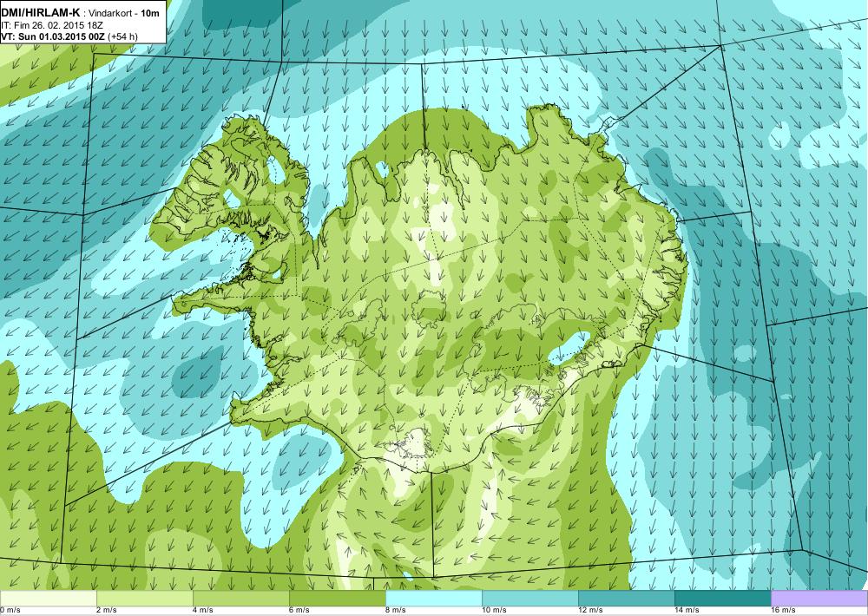Click the 6–8 m/s green legend swatch
This screenshot has height=616, width=868.
coord(337,599)
